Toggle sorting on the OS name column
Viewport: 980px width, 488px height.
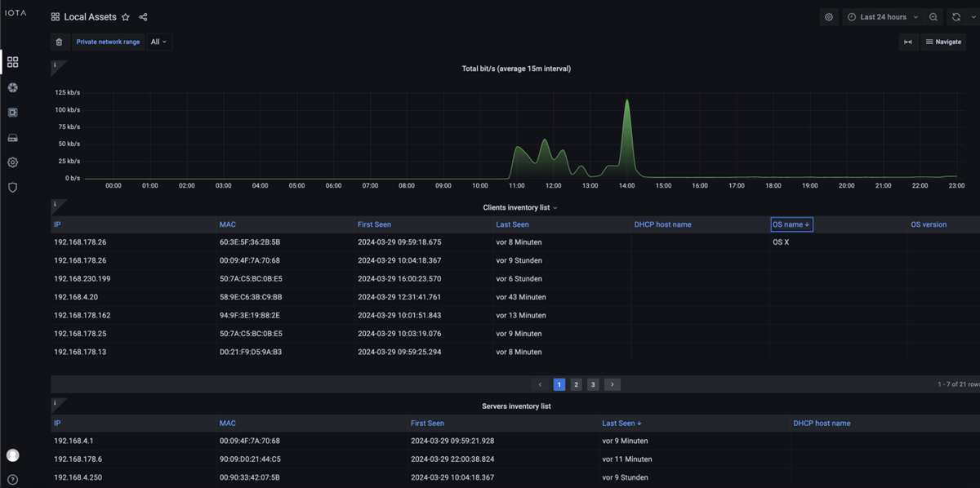790,224
